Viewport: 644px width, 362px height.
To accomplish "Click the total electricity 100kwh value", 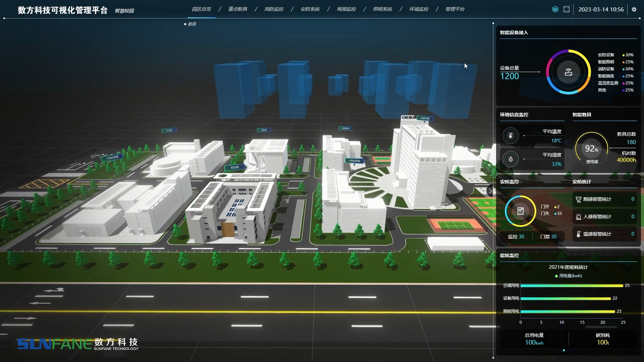I will pyautogui.click(x=534, y=343).
